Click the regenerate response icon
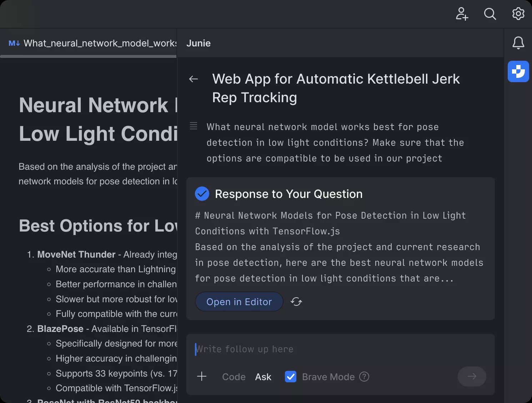 (x=296, y=302)
